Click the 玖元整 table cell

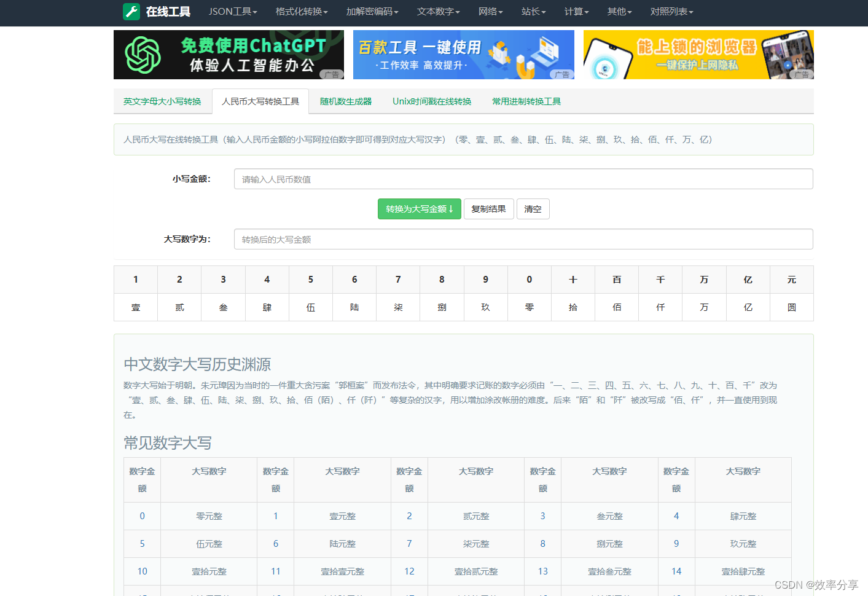point(743,544)
